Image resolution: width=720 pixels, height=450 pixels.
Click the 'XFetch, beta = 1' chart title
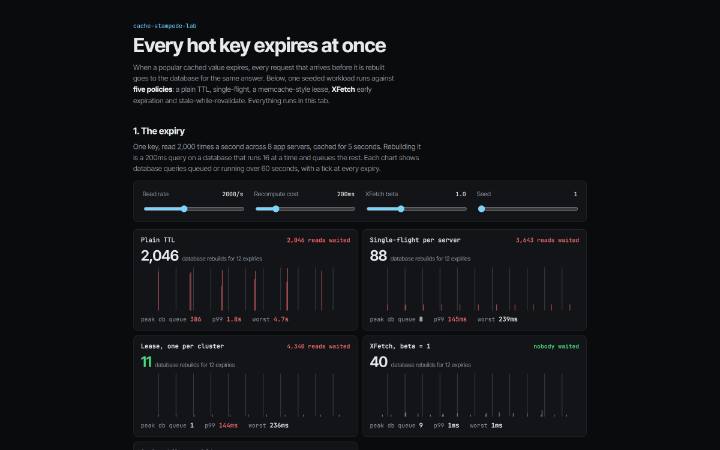(x=399, y=346)
